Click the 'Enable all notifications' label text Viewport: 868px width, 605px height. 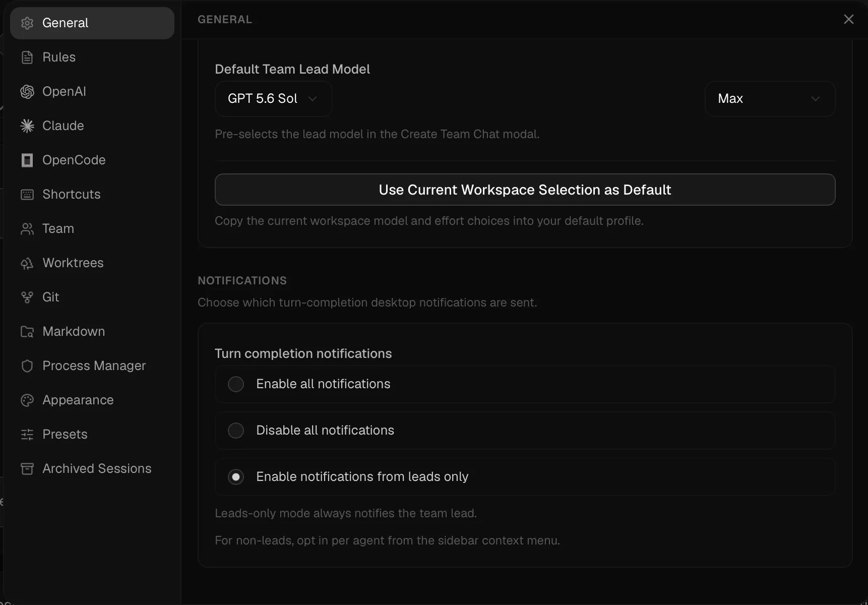tap(323, 384)
